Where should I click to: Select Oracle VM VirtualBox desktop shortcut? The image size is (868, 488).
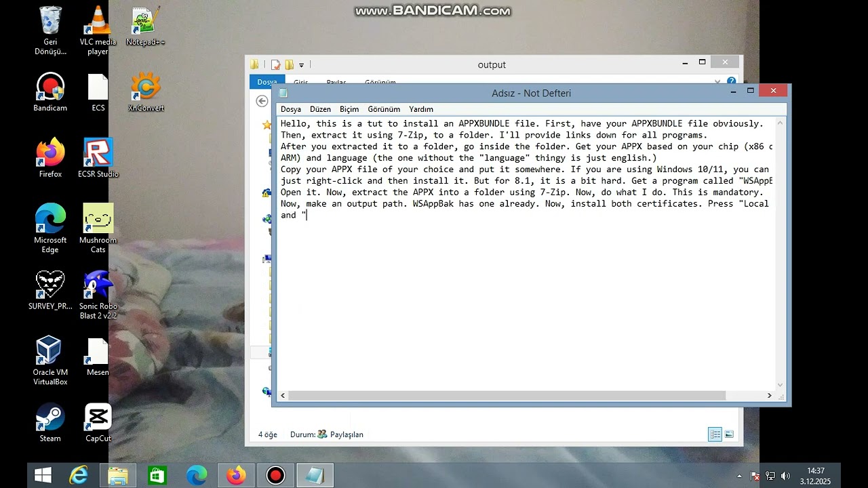pos(50,361)
